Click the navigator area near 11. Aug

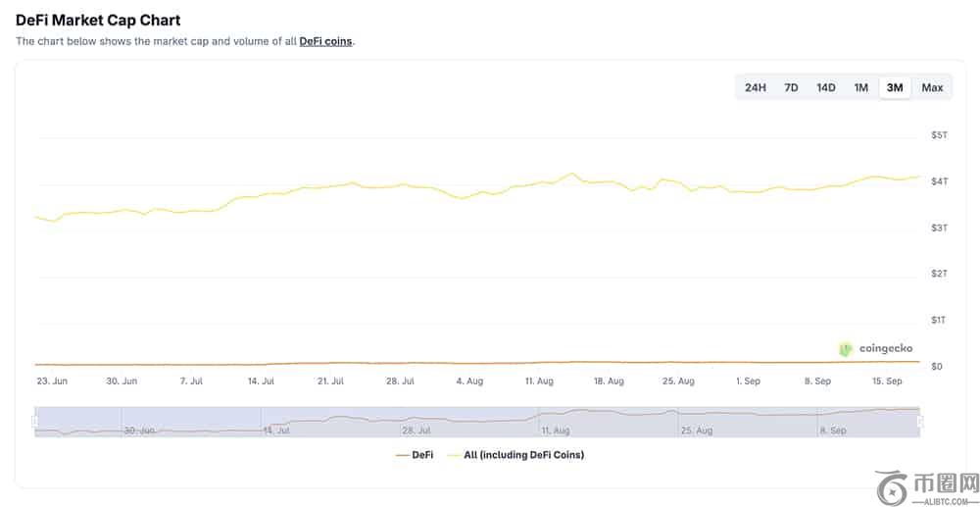tap(555, 431)
